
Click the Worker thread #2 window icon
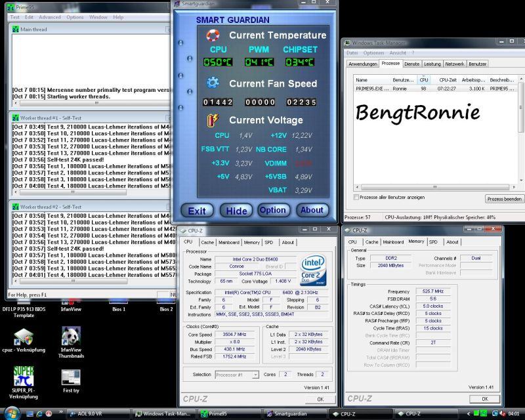point(15,207)
